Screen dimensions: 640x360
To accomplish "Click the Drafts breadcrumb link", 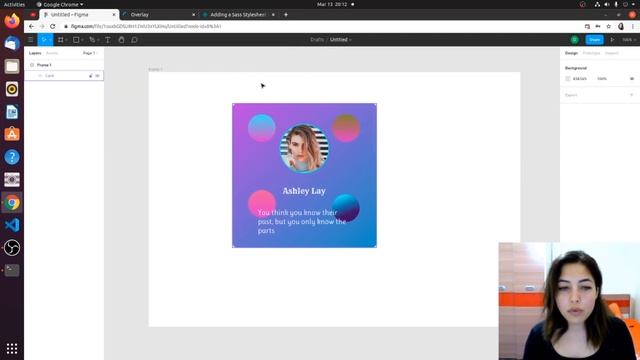I will click(x=317, y=40).
